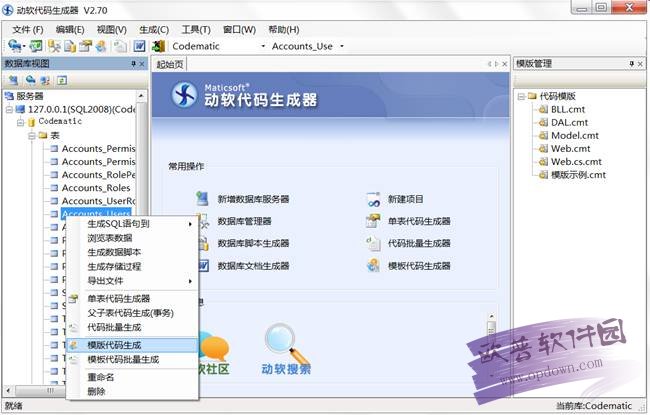Close the 数据库视图 panel
Screen dimensions: 650x415
click(x=142, y=64)
